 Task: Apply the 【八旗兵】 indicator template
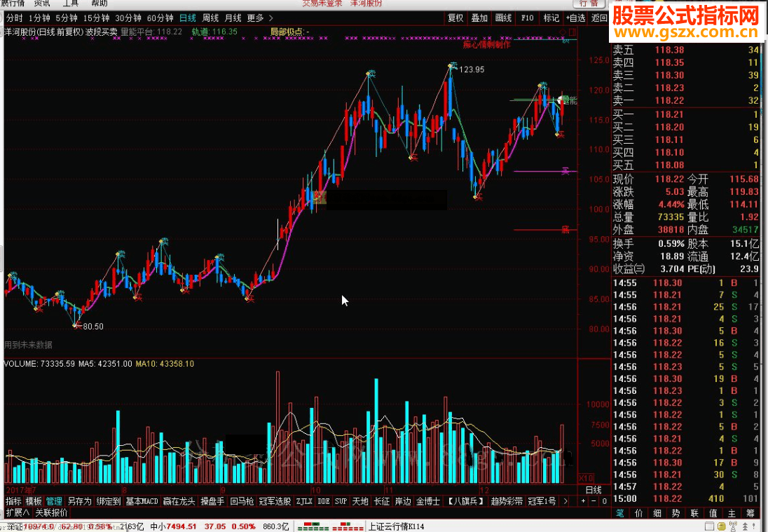pyautogui.click(x=465, y=501)
